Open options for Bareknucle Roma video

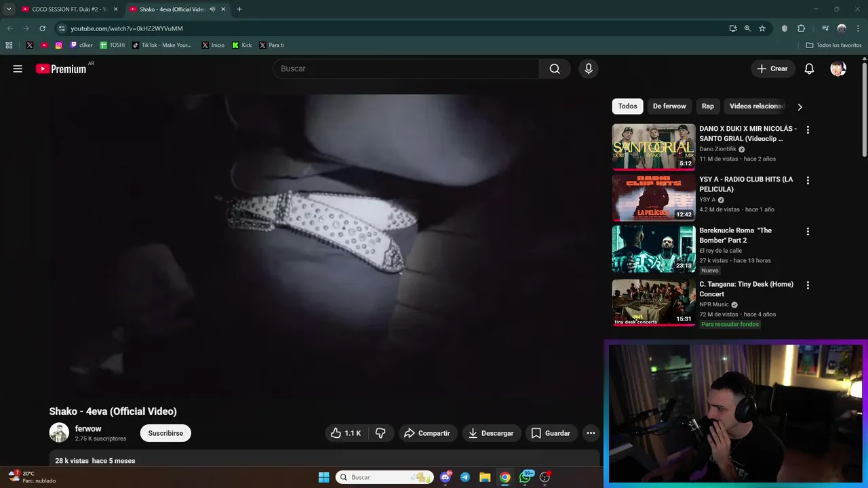[808, 231]
